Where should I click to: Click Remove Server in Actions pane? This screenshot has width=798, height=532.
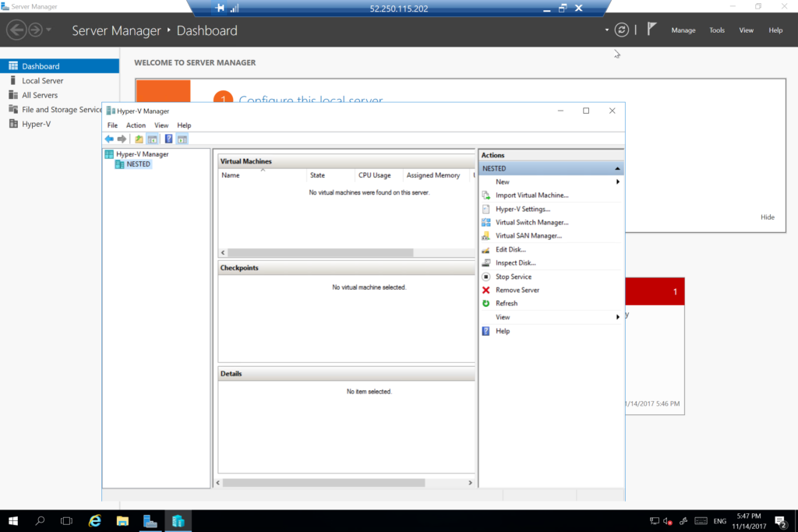(x=517, y=289)
